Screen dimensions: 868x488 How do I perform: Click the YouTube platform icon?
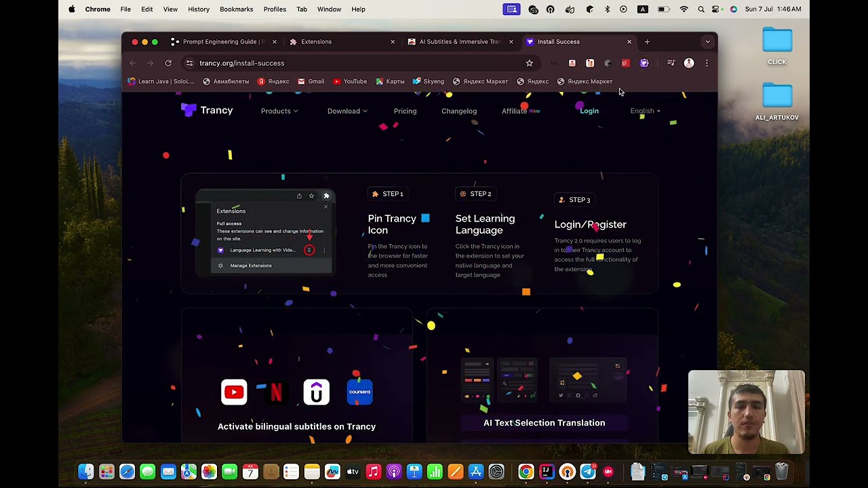coord(234,392)
